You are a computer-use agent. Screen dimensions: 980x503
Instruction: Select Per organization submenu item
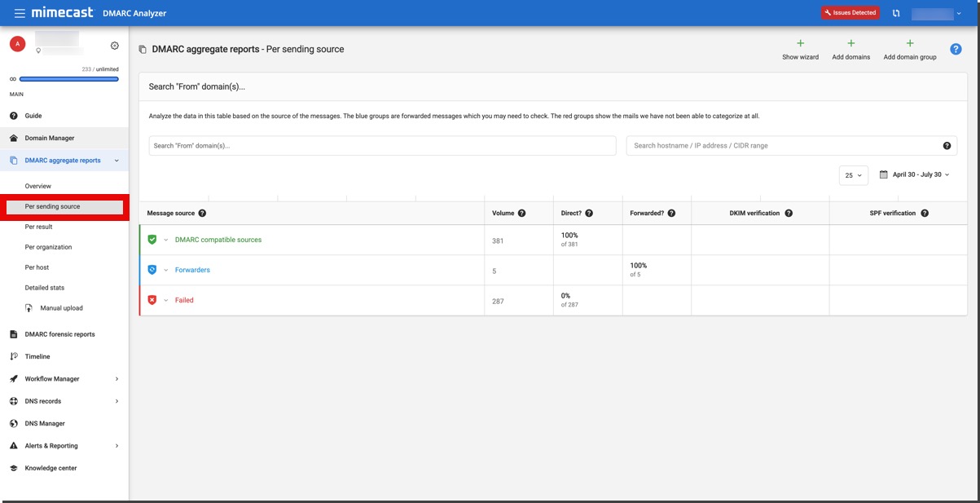tap(48, 247)
